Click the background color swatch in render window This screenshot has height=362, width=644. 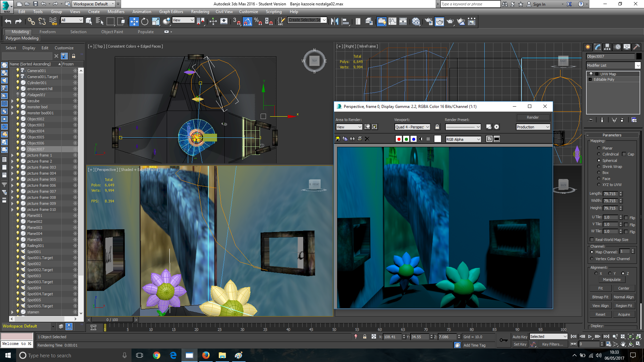(x=438, y=139)
